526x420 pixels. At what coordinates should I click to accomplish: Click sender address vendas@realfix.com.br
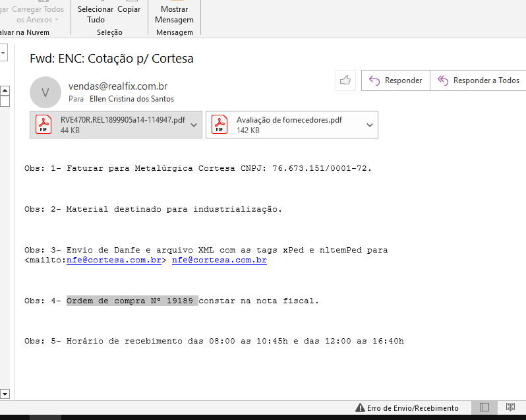tap(117, 86)
